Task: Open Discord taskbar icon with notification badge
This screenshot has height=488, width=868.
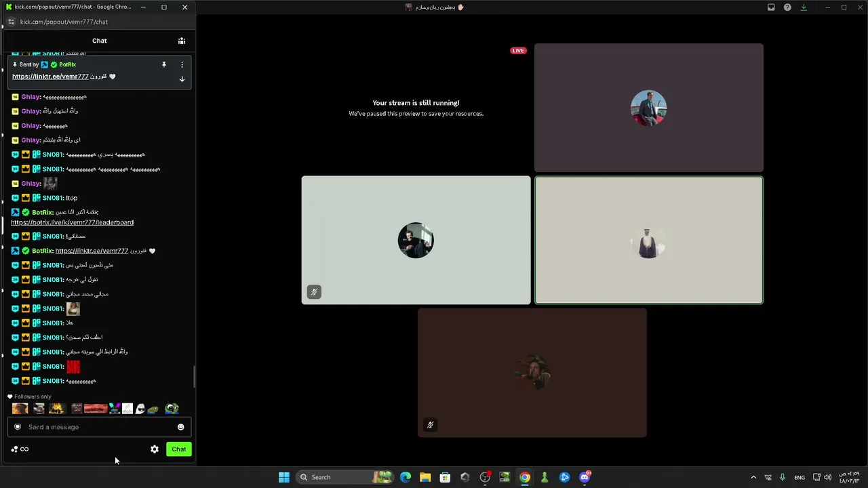Action: point(585,477)
